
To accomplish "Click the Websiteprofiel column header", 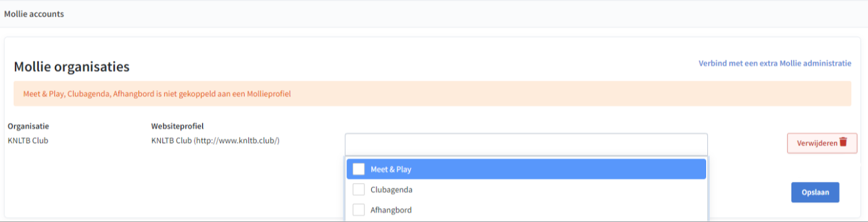I will coord(178,126).
